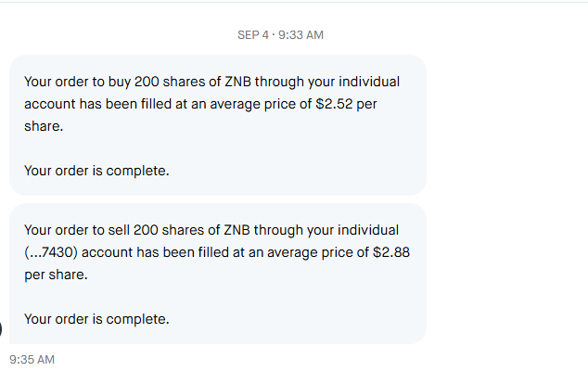588x371 pixels.
Task: Click "Your order is complete." in buy message
Action: [96, 171]
